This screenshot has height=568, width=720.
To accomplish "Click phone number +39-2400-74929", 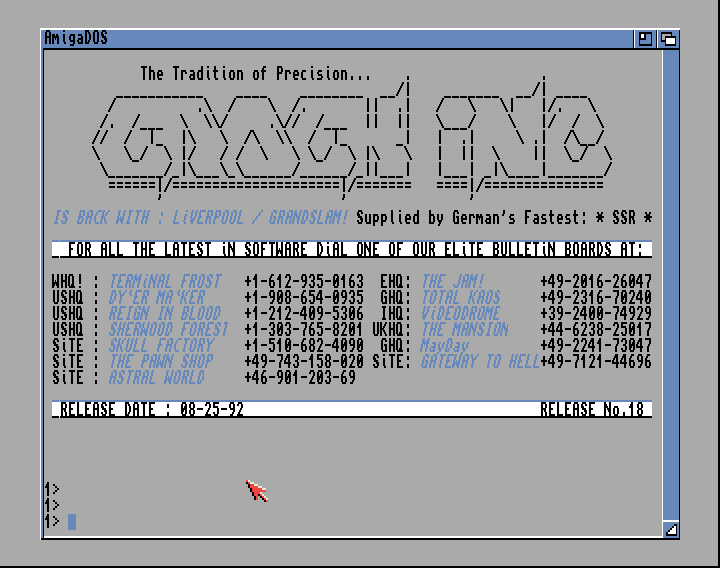I will pyautogui.click(x=596, y=313).
